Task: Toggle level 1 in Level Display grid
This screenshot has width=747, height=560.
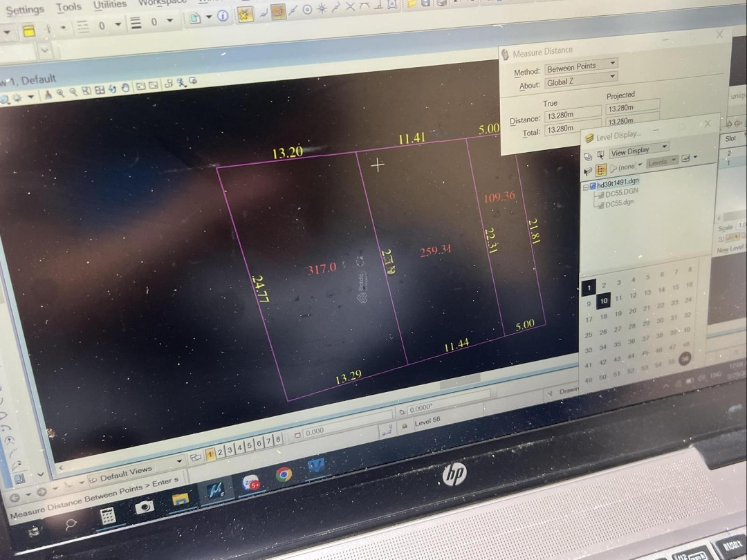Action: [589, 287]
